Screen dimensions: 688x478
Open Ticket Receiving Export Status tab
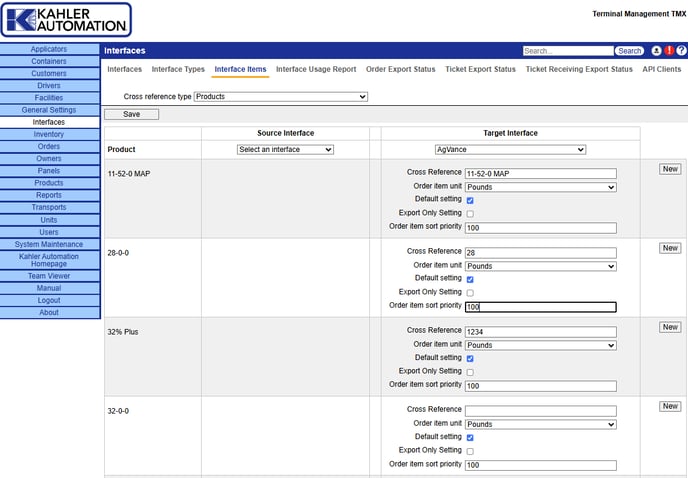579,69
